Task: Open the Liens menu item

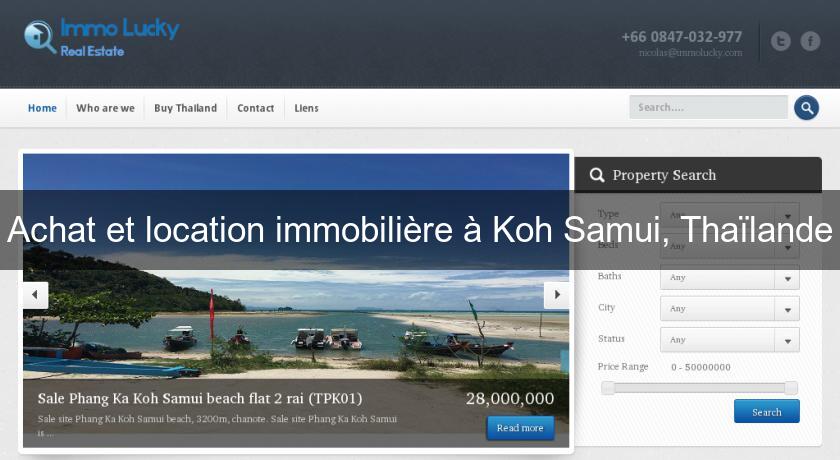Action: (x=306, y=108)
